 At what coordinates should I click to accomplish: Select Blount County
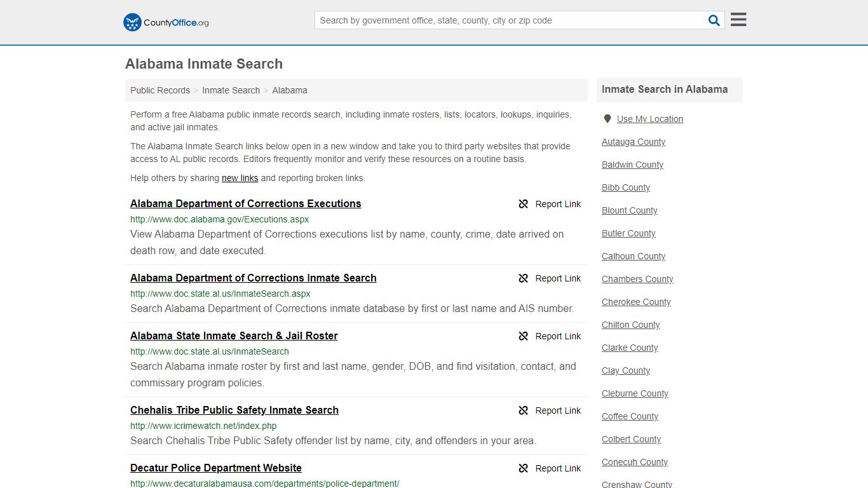[630, 210]
